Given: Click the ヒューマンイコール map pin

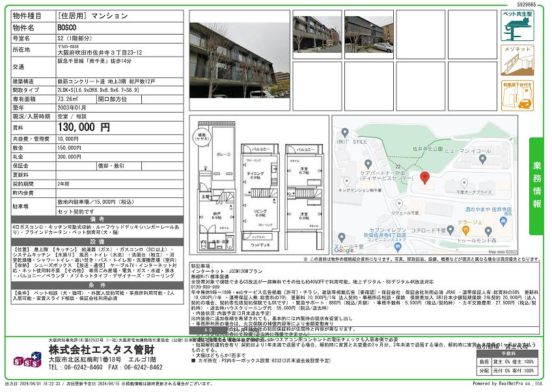Looking at the screenshot, I should pyautogui.click(x=482, y=160).
